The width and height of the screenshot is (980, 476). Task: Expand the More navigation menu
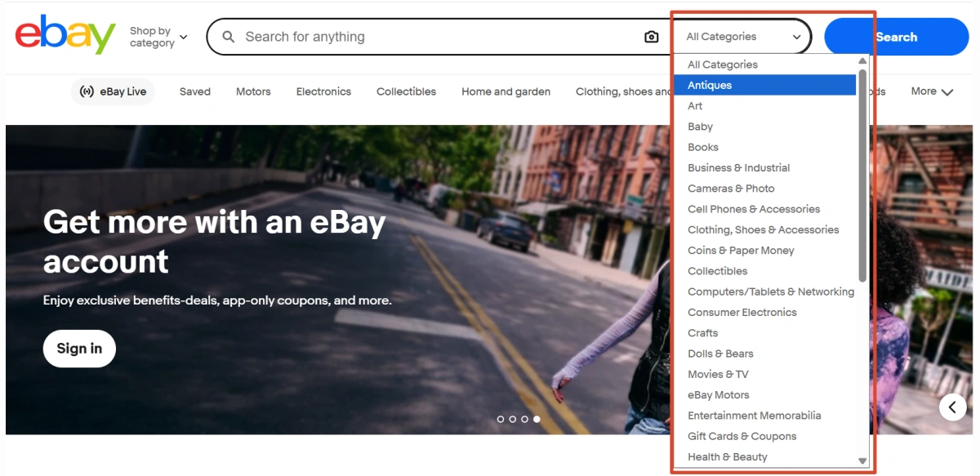tap(932, 91)
